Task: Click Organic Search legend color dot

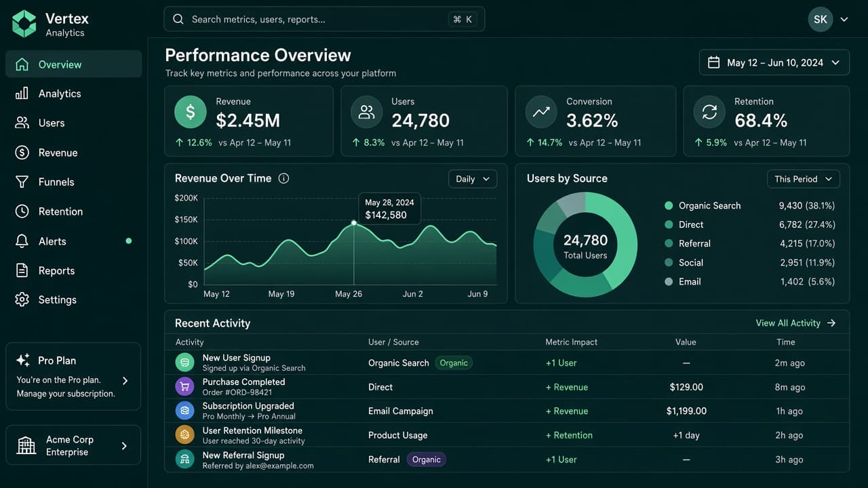Action: (x=669, y=205)
